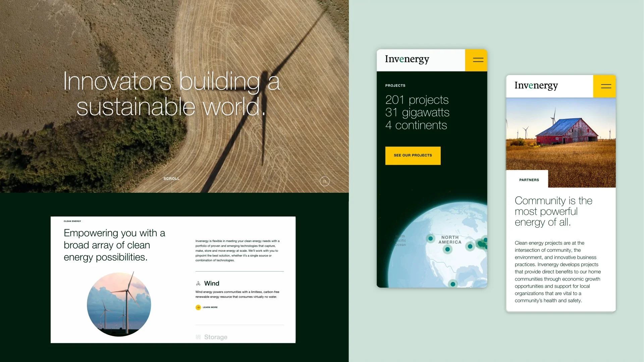Open the hamburger menu on the dark Projects screen
This screenshot has width=644, height=362.
pos(477,60)
